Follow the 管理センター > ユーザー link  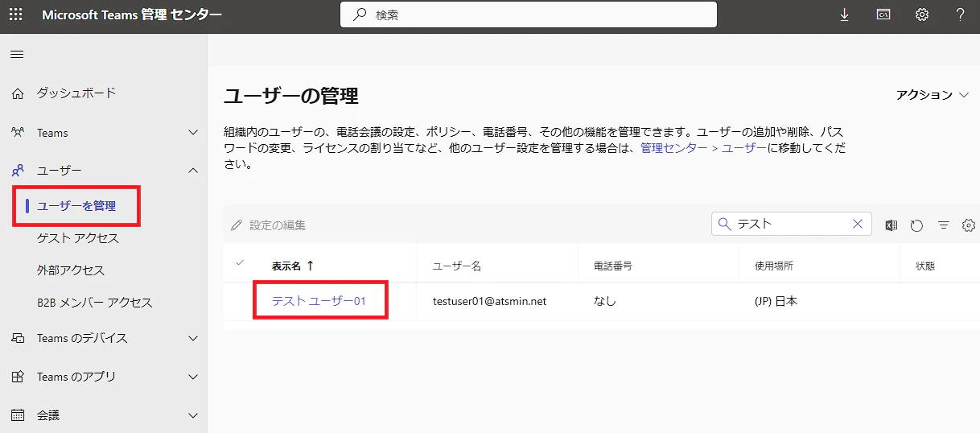coord(703,149)
